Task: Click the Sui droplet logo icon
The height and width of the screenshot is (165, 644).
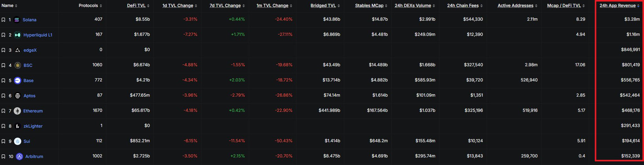Action: (18, 141)
